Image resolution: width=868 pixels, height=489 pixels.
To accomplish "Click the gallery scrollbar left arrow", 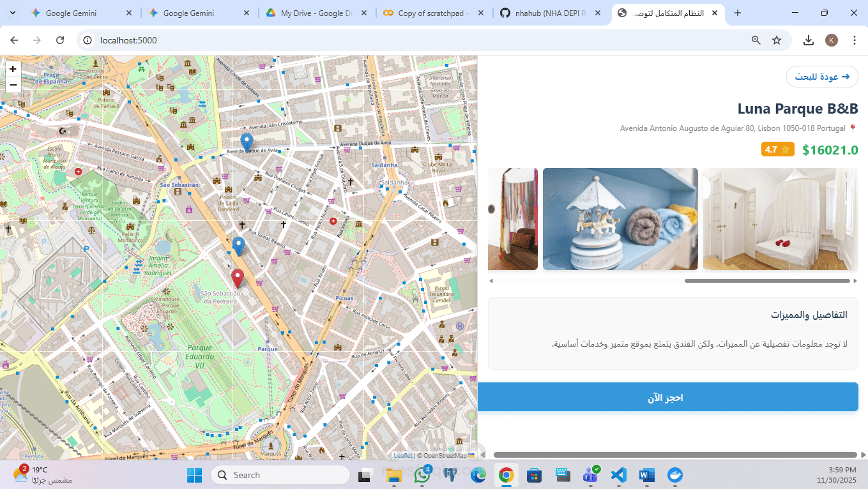I will point(491,281).
